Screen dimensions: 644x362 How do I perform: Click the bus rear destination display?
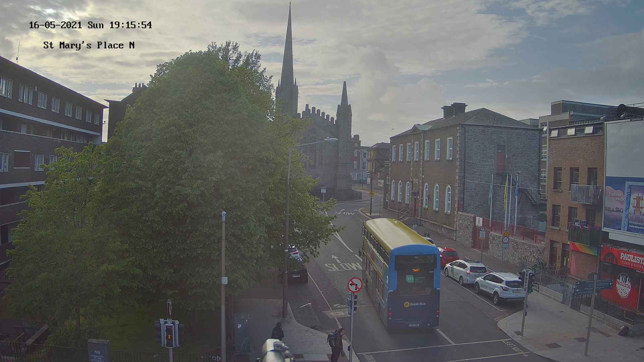[416, 270]
